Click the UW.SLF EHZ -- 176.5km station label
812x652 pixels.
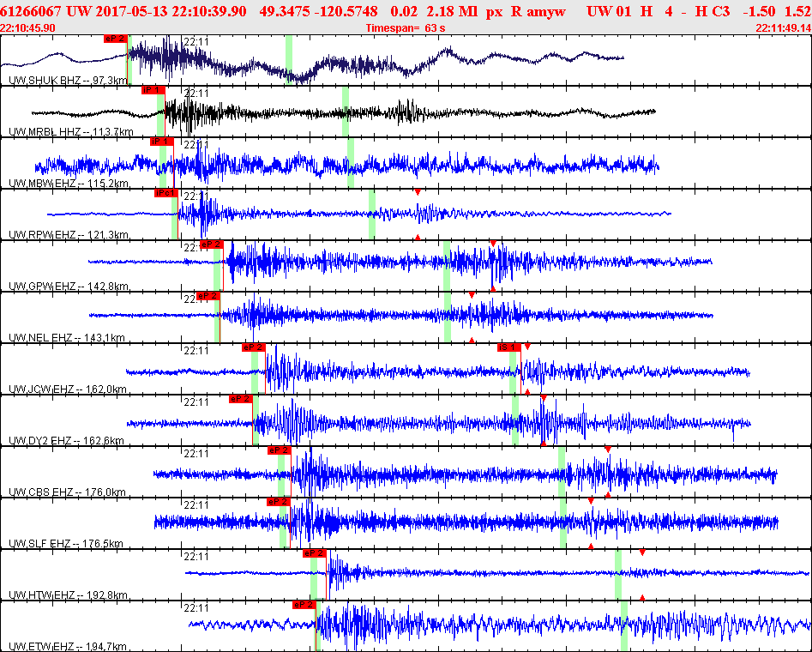(x=66, y=543)
